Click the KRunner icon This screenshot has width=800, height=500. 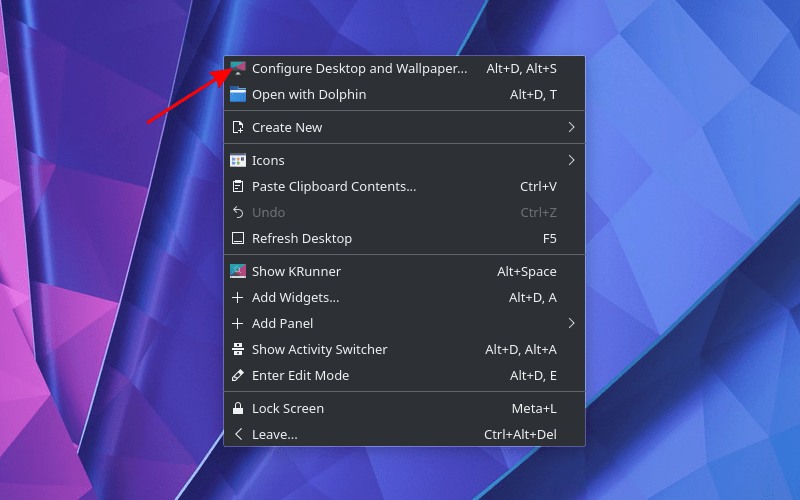[x=238, y=271]
